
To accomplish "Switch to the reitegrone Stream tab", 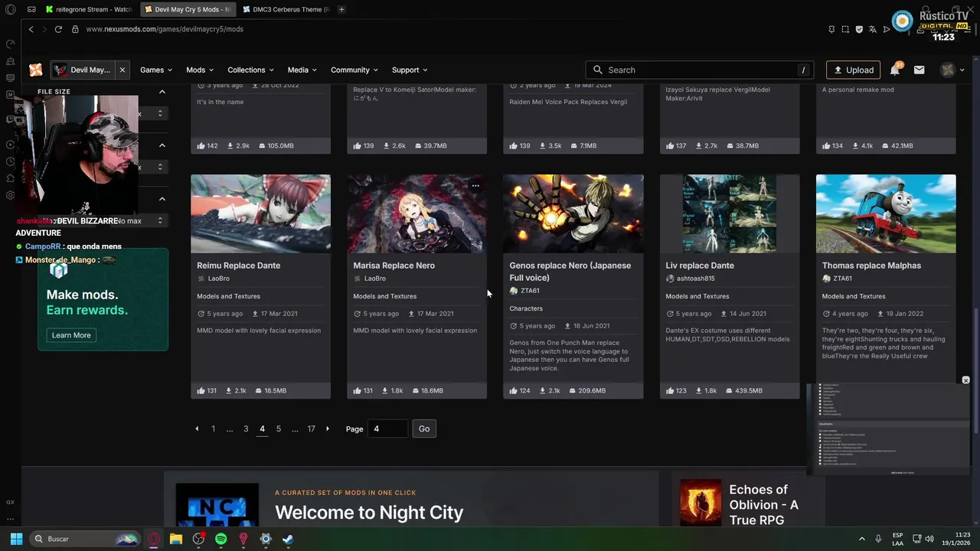I will coord(88,9).
